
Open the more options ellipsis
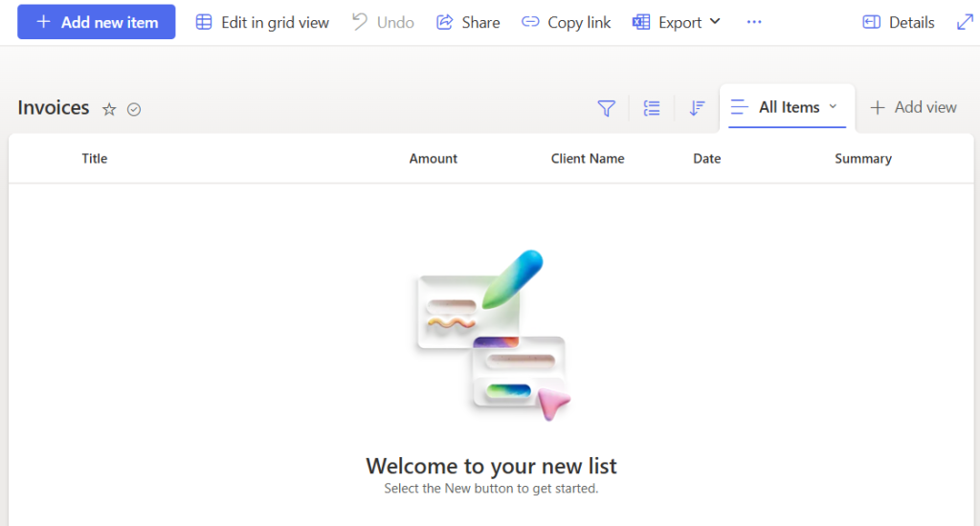pos(754,22)
